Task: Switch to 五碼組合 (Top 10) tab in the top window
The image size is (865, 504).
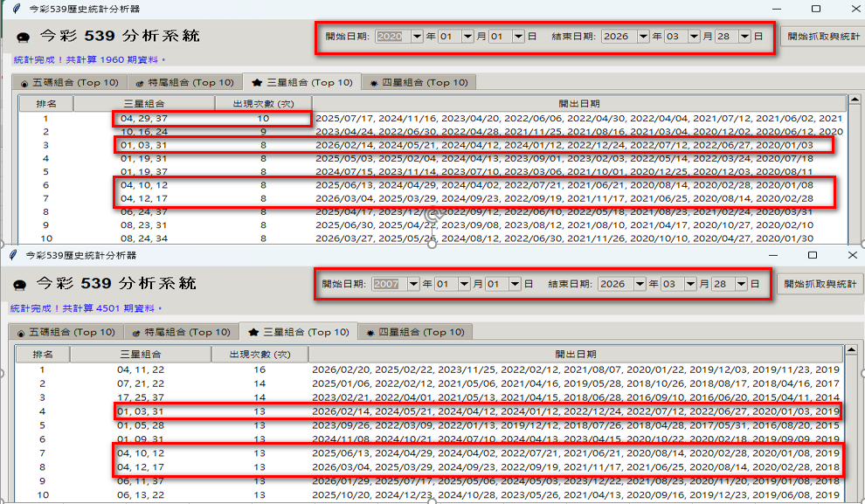Action: [68, 82]
